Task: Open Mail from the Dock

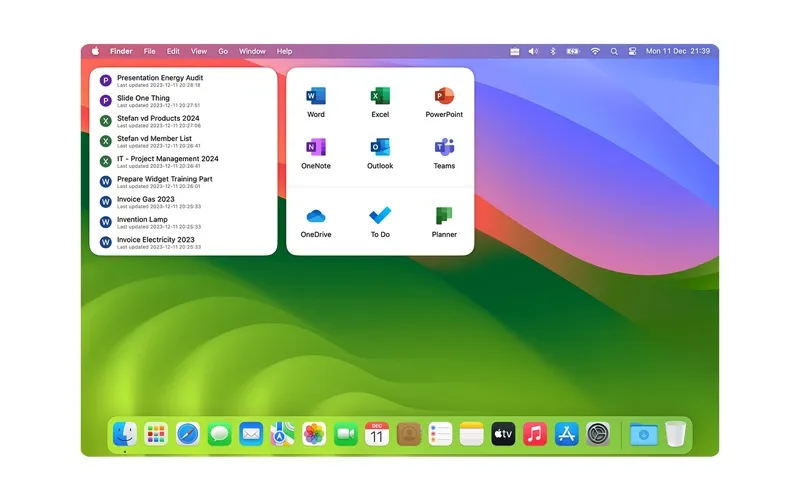Action: click(x=251, y=434)
